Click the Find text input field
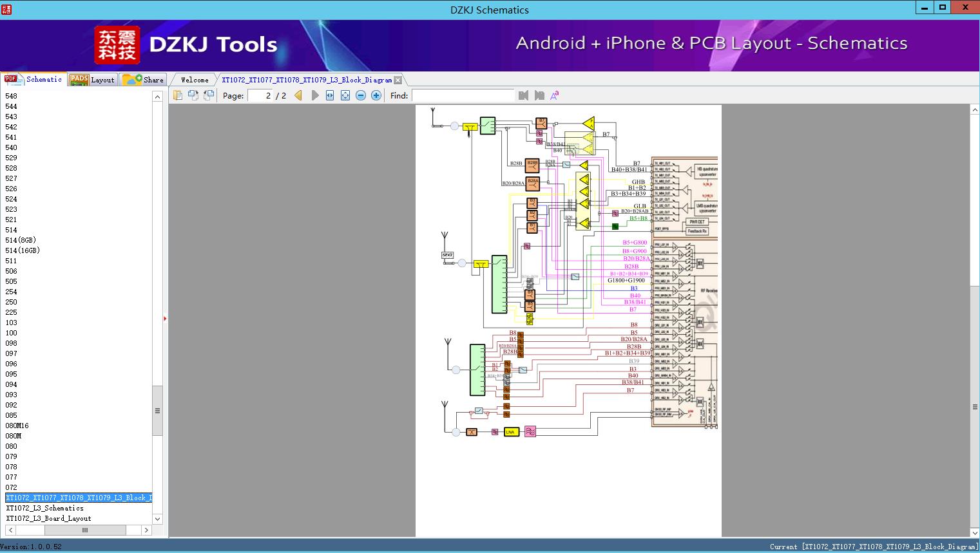The width and height of the screenshot is (980, 553). pos(463,95)
